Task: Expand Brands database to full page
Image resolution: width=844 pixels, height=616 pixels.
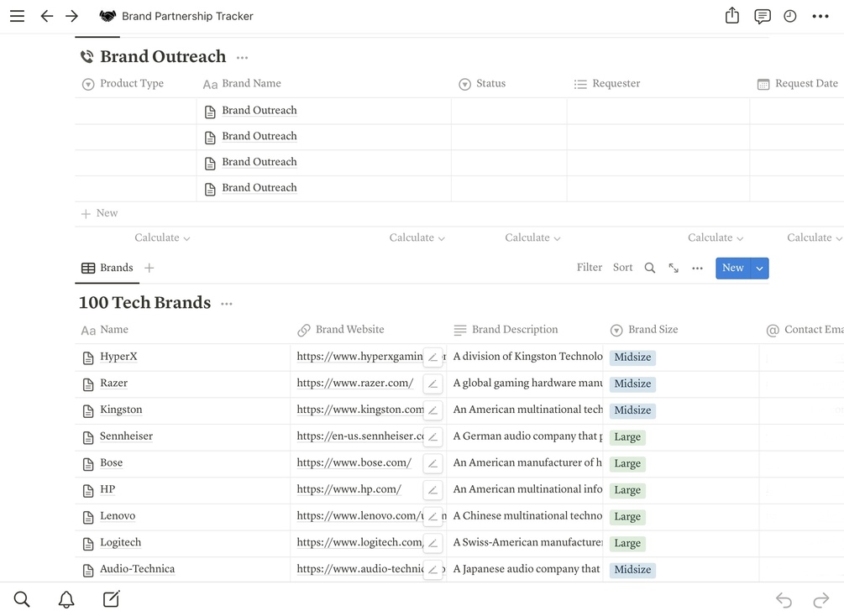Action: 674,268
